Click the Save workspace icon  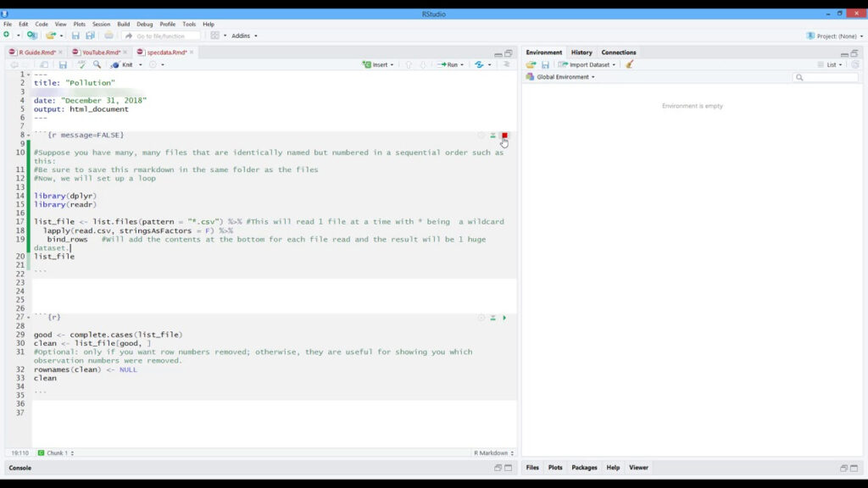click(x=545, y=64)
